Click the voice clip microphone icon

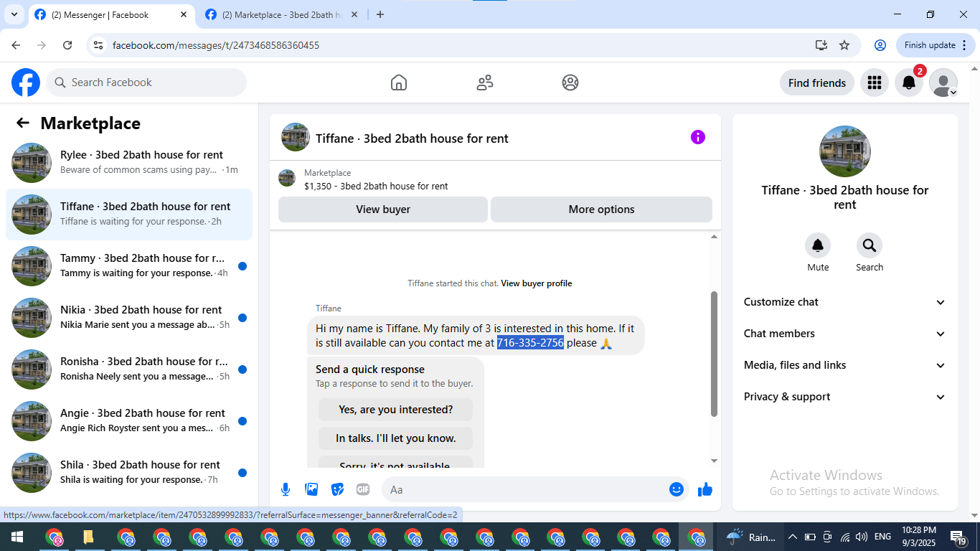(x=286, y=489)
